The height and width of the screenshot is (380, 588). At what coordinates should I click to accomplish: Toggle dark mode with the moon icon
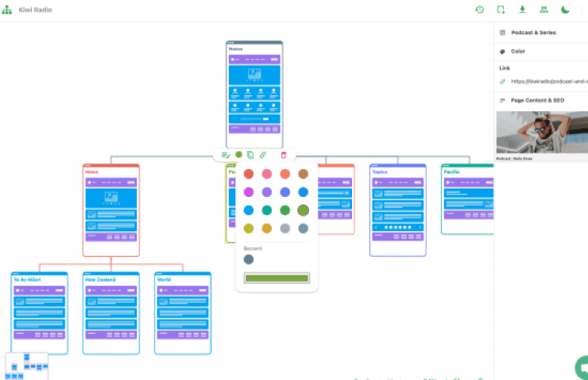565,10
